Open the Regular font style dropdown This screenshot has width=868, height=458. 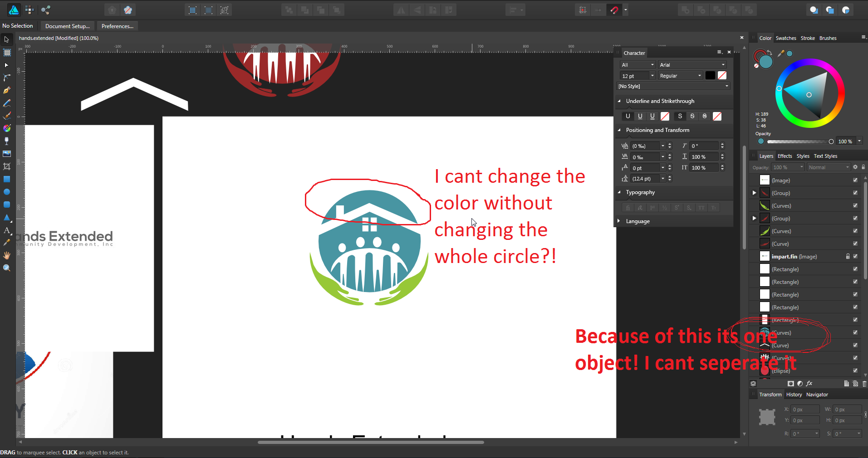coord(681,76)
